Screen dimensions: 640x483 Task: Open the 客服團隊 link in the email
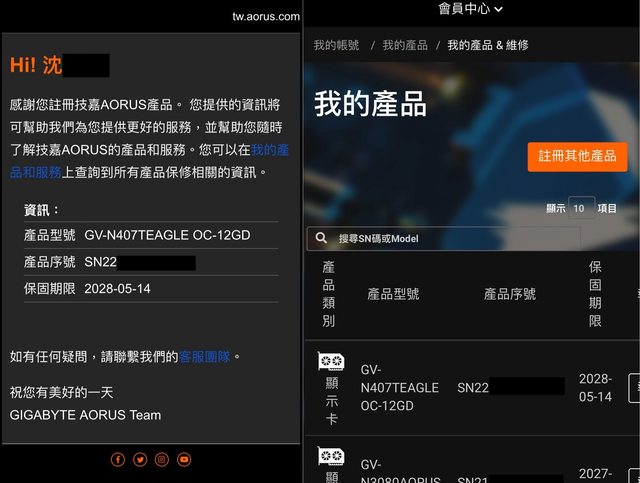[205, 356]
